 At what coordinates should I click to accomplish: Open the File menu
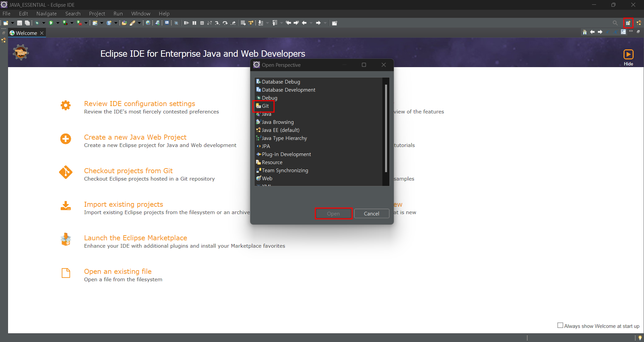(x=6, y=13)
